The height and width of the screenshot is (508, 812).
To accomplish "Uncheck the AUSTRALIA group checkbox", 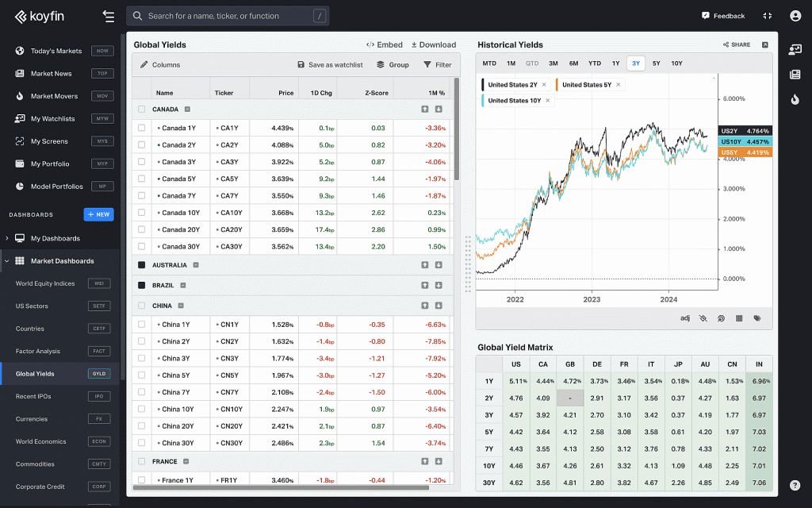I will [x=141, y=265].
